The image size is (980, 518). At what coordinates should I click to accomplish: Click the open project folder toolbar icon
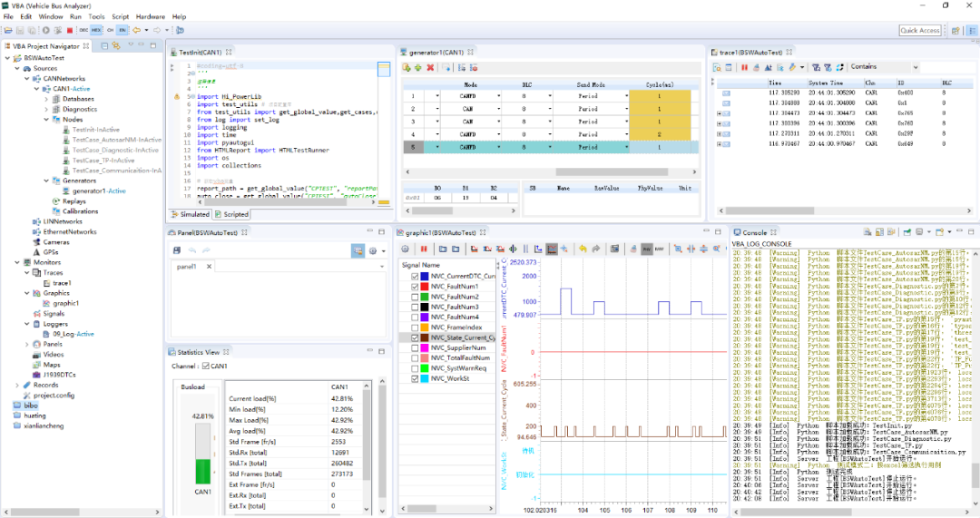pyautogui.click(x=8, y=30)
